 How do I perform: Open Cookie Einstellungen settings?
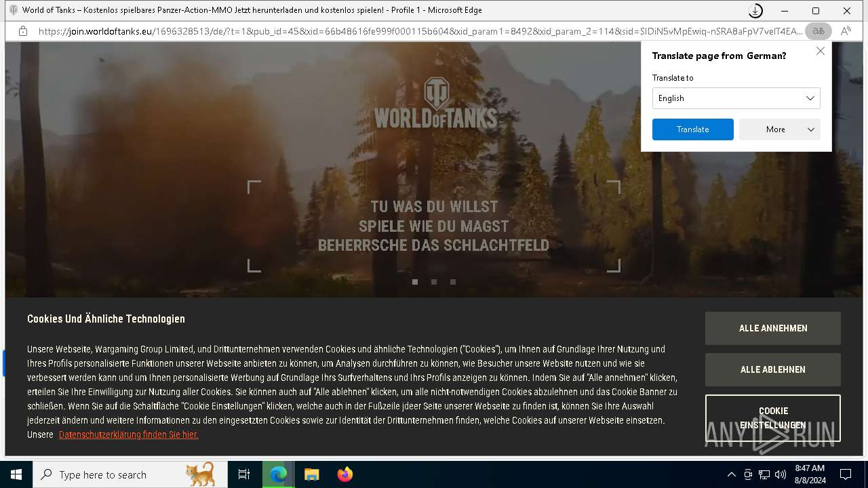click(x=773, y=418)
